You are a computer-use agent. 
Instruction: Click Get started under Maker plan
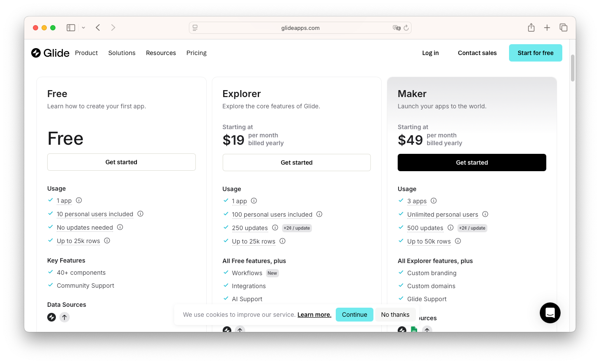(x=472, y=162)
